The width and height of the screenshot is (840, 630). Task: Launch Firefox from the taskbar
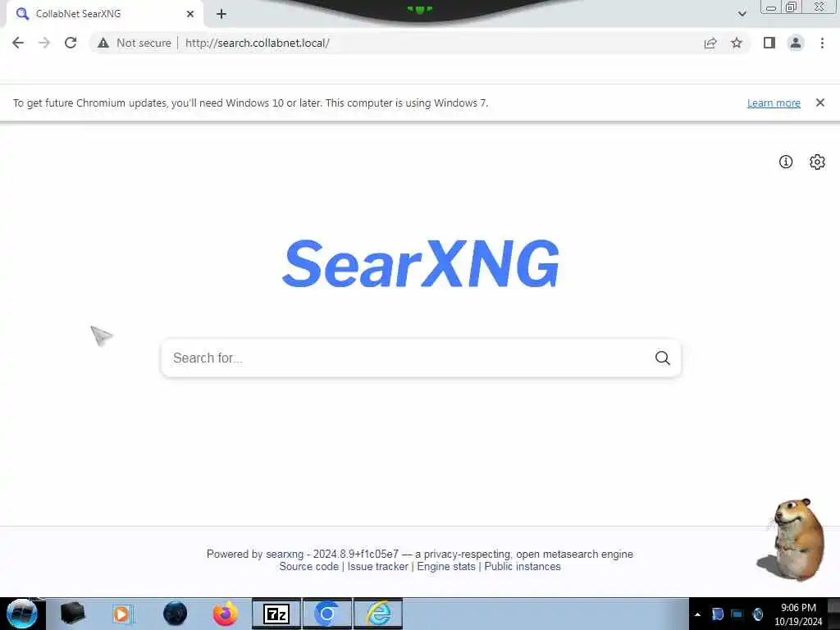point(225,614)
